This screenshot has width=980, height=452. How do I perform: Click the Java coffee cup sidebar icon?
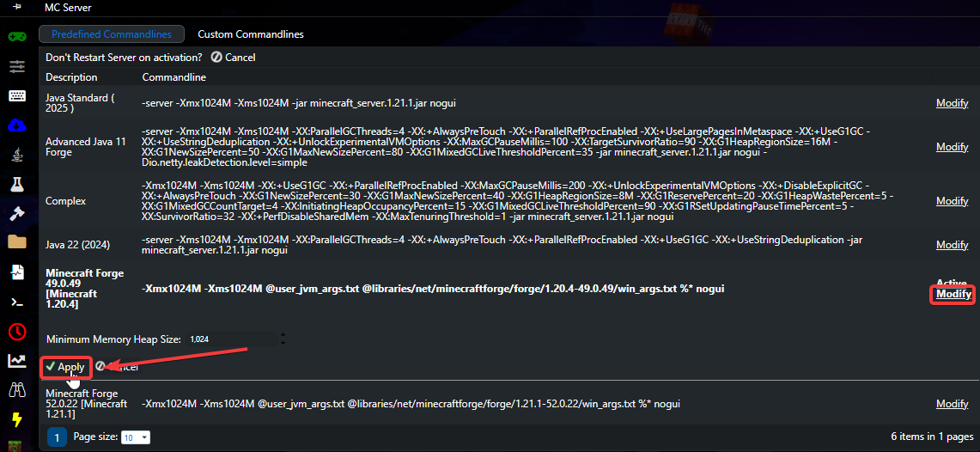17,155
